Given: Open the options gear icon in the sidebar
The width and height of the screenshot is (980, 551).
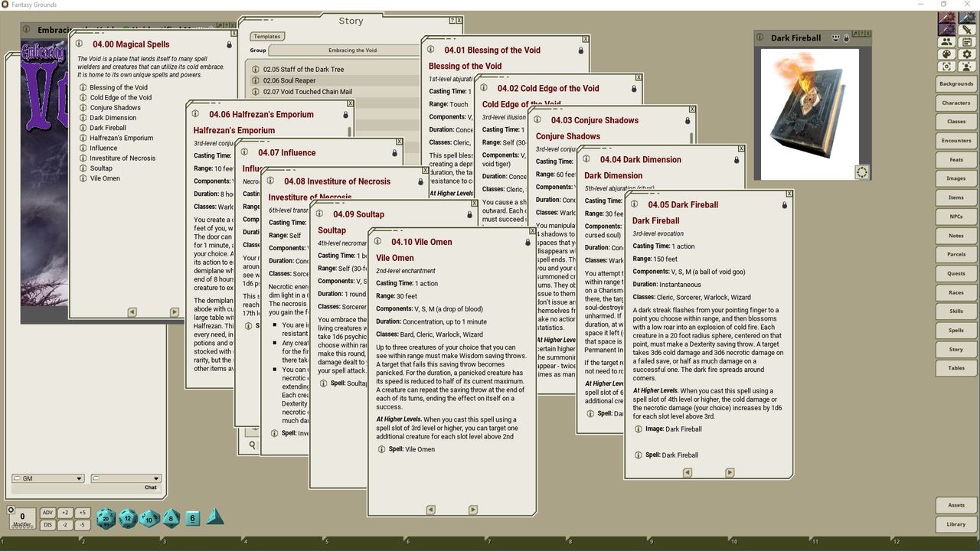Looking at the screenshot, I should pyautogui.click(x=967, y=55).
